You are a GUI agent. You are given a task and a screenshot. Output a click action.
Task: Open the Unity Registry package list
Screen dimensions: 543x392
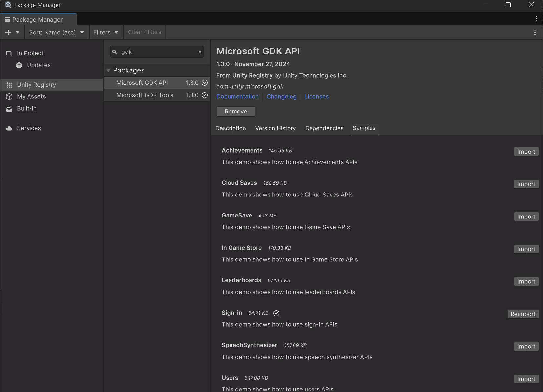[x=36, y=85]
